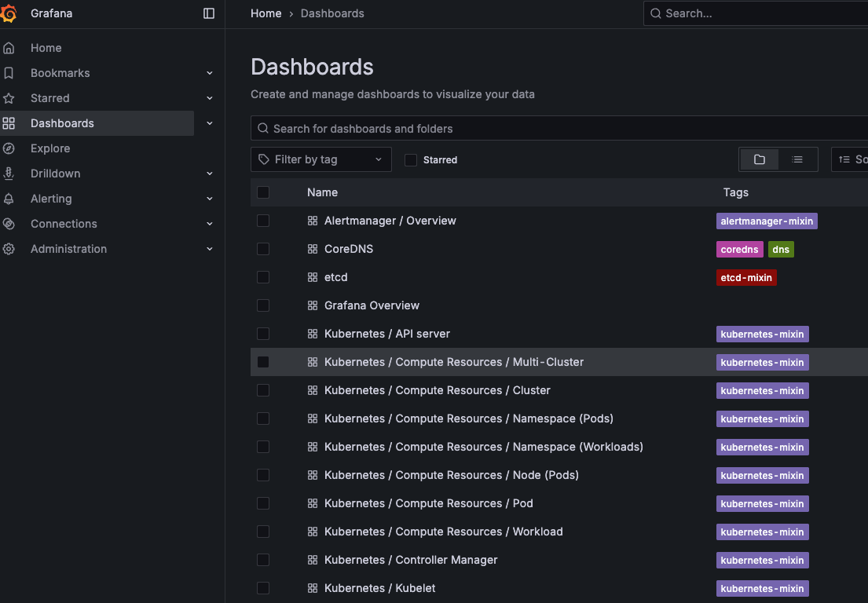
Task: Click dashboard icon beside Kubernetes / Controller Manager
Action: point(313,560)
